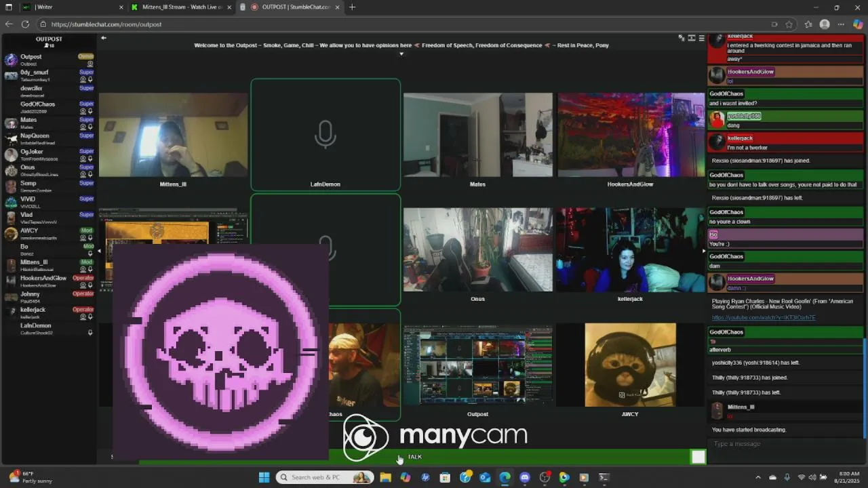The image size is (868, 488).
Task: Click mic icon next to LafnDemon in user list
Action: click(x=90, y=333)
